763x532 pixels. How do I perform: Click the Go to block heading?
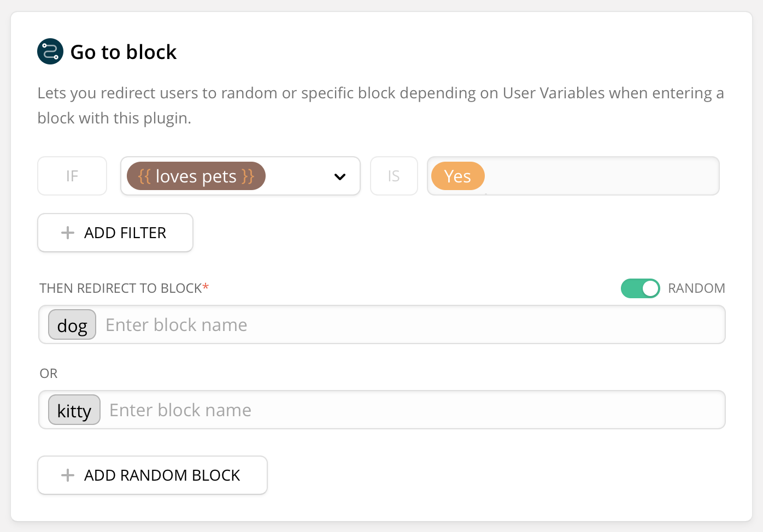124,52
